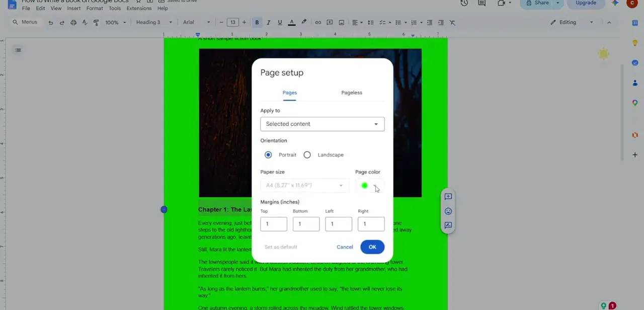This screenshot has width=644, height=310.
Task: Open the comments history icon
Action: [x=481, y=3]
